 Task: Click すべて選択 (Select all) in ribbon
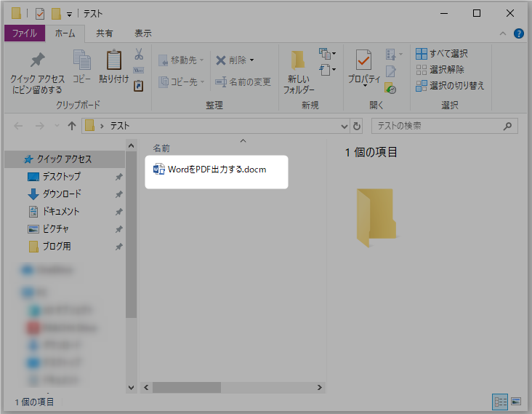coord(442,54)
